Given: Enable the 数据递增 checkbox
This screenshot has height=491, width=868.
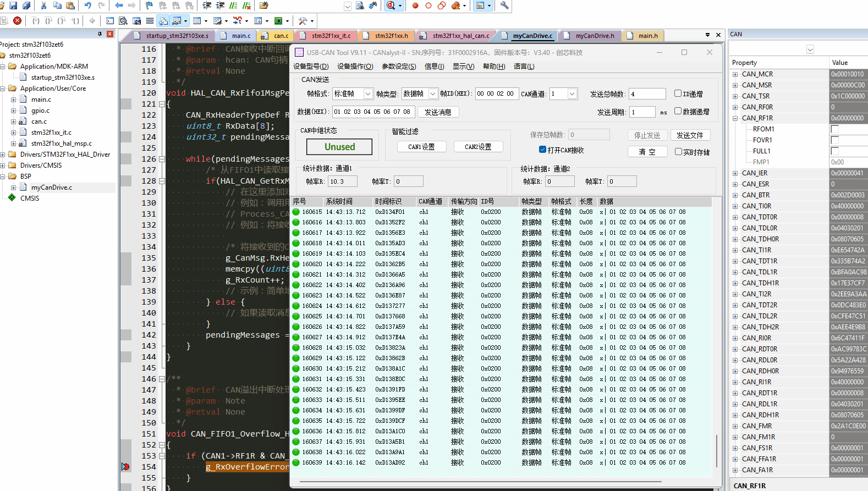Looking at the screenshot, I should click(x=678, y=111).
